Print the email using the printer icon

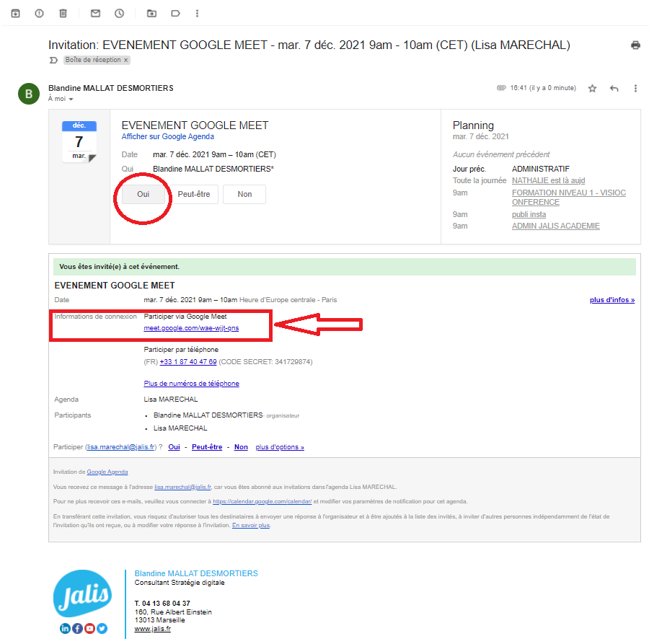(635, 45)
